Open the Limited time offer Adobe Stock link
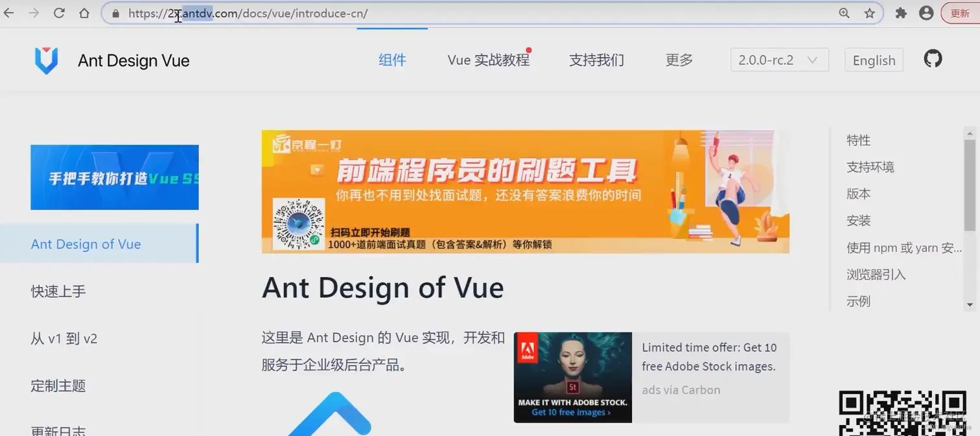980x436 pixels. tap(709, 357)
